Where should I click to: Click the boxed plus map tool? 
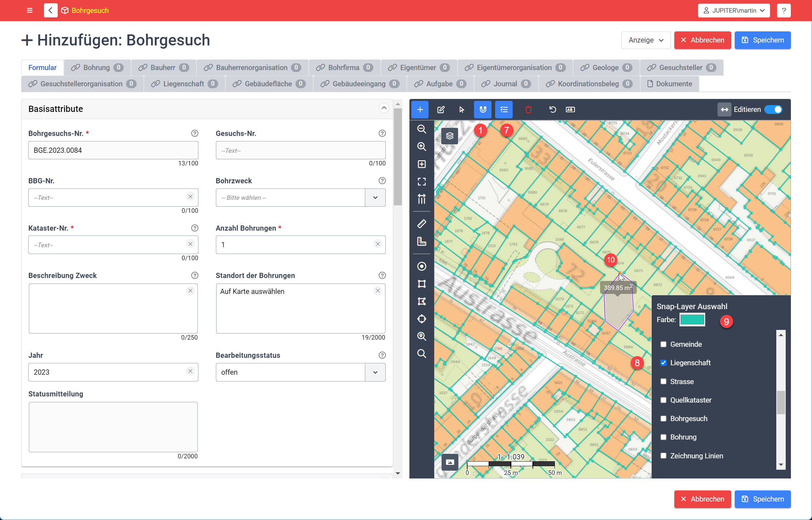421,164
